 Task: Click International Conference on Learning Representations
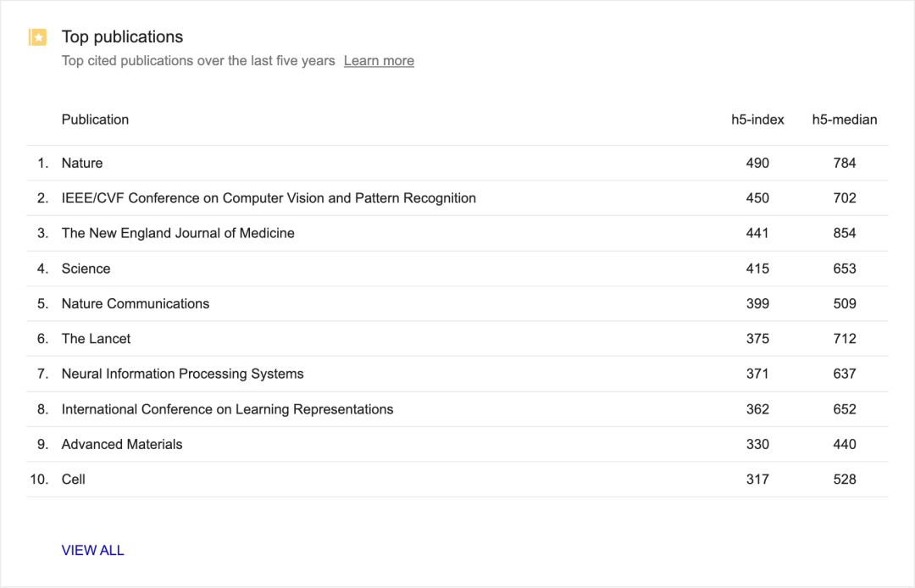click(x=227, y=409)
